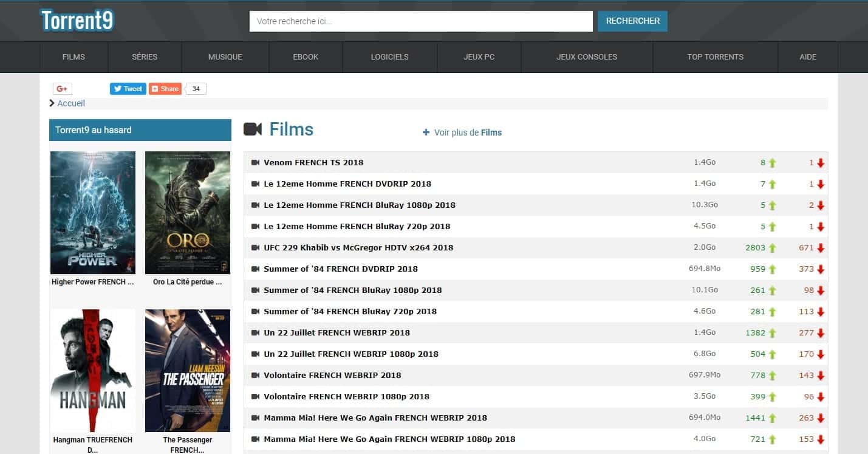Open the JEUX CONSOLES section
The image size is (868, 454).
586,57
